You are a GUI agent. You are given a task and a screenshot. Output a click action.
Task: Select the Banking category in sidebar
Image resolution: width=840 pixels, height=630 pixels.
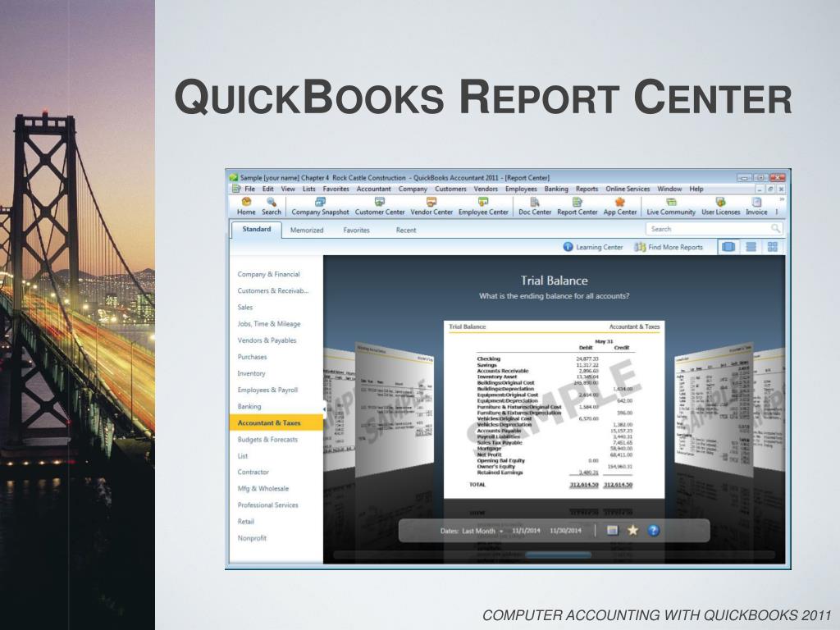249,407
